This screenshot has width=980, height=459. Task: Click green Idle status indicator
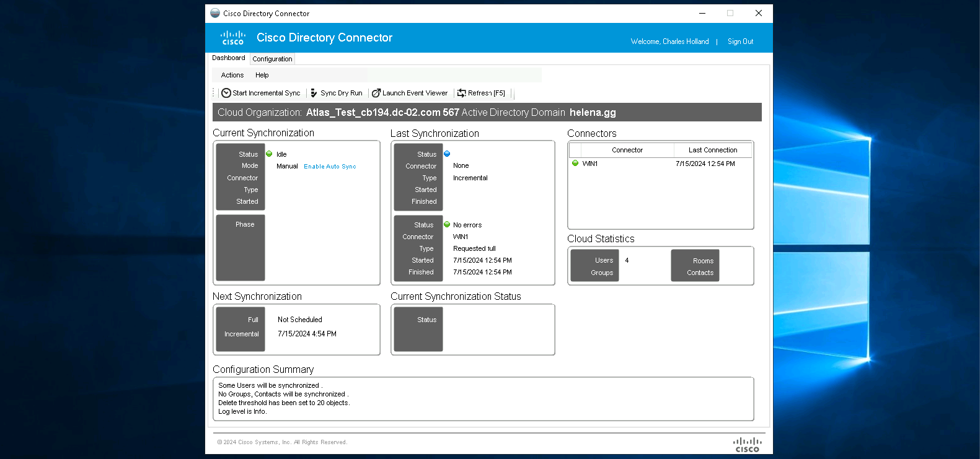point(269,154)
